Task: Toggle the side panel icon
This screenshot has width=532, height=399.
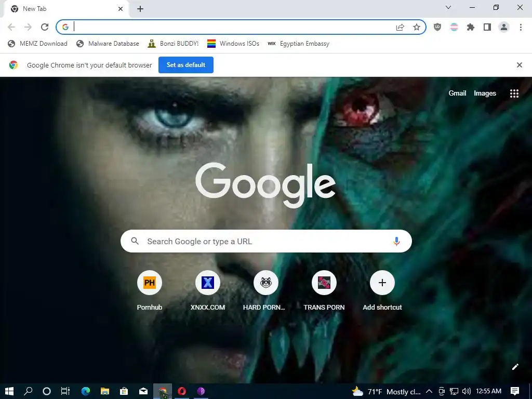Action: coord(487,27)
